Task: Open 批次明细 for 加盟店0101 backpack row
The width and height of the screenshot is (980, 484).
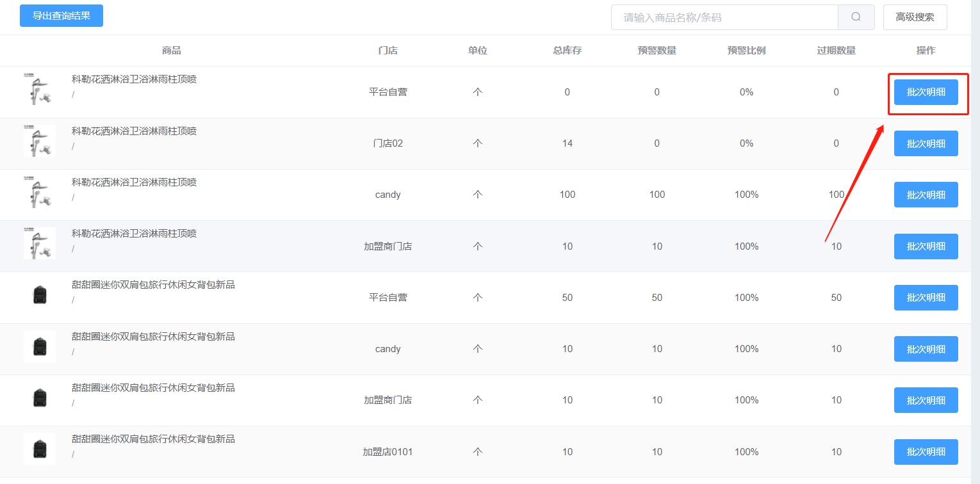Action: click(926, 452)
